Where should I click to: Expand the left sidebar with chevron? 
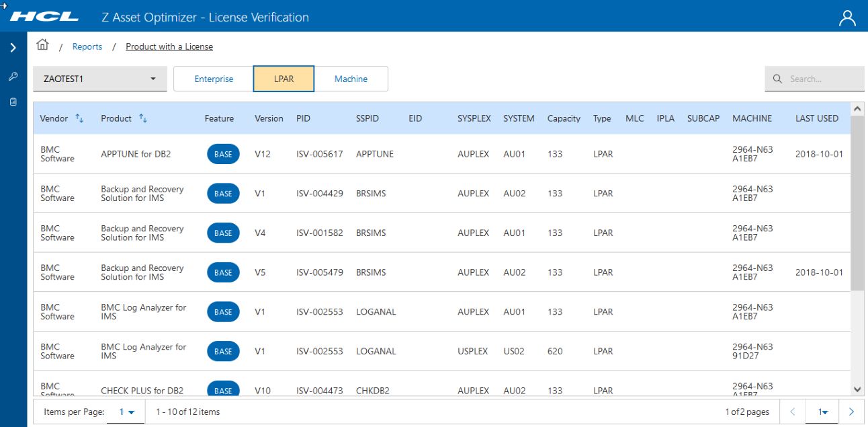pyautogui.click(x=13, y=48)
